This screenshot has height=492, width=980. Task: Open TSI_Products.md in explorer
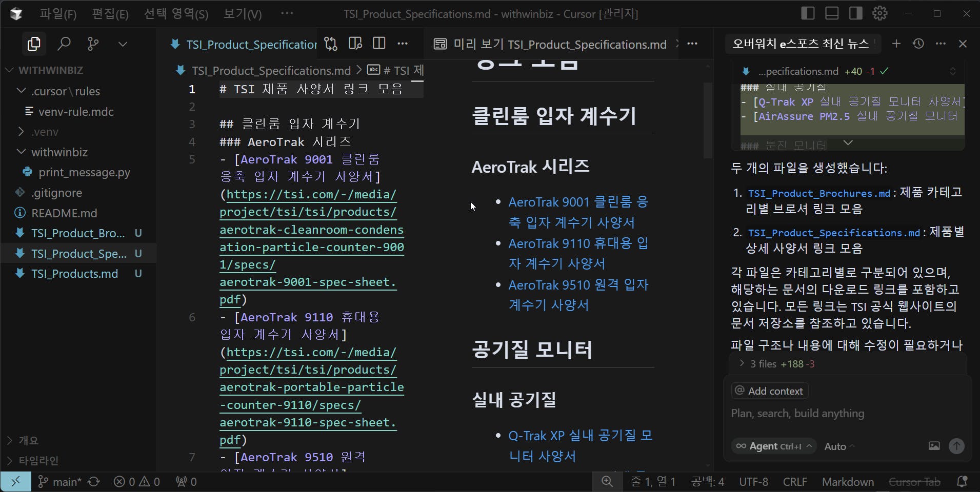point(74,274)
